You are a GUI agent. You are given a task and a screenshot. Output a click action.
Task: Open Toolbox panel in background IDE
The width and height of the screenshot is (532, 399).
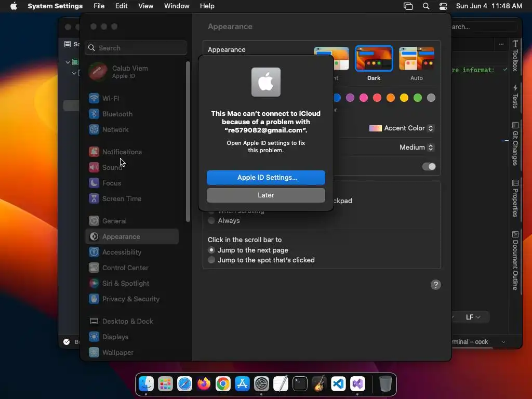[x=515, y=56]
